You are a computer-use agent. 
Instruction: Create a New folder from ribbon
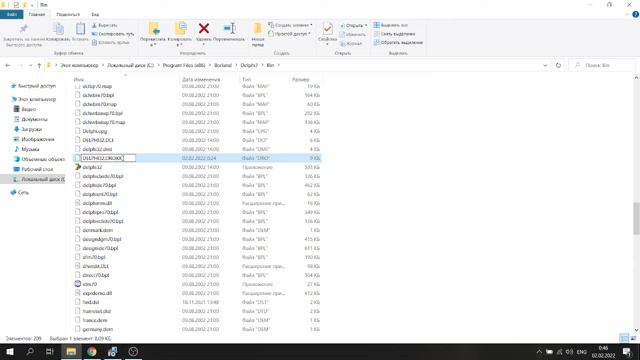tap(258, 34)
